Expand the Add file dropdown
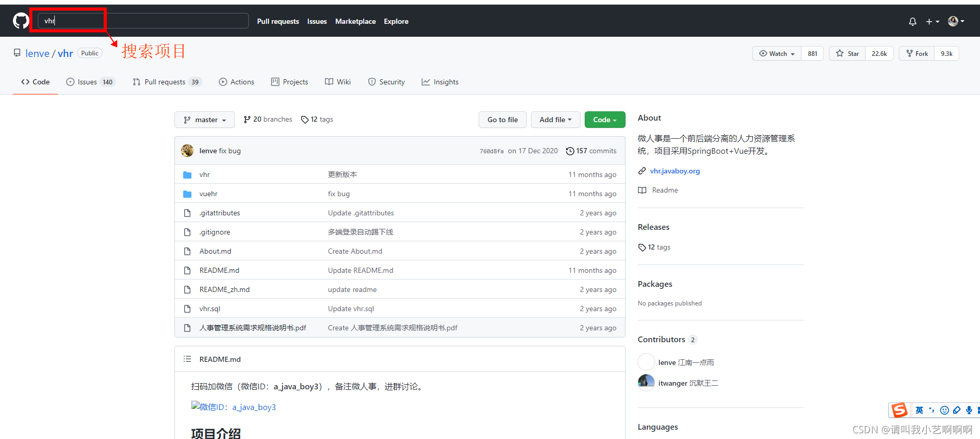980x439 pixels. [555, 120]
